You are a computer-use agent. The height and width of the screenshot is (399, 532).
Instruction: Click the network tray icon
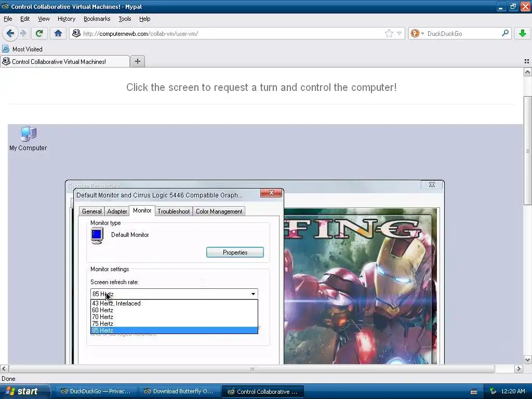[493, 391]
